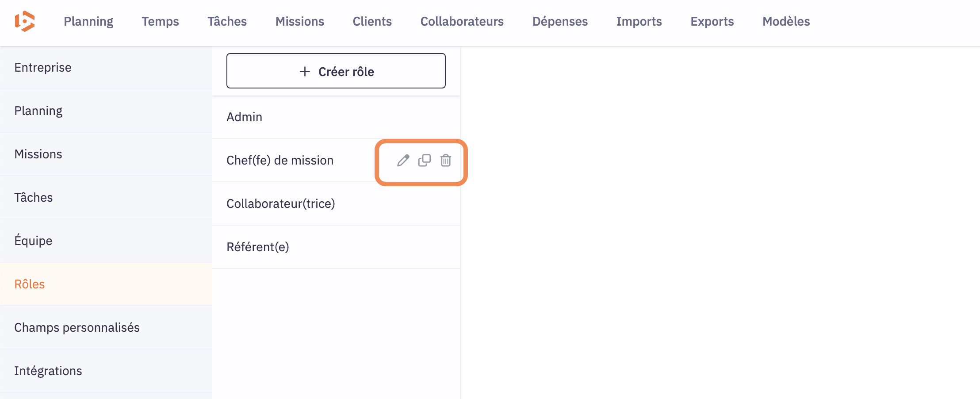Select Champs personnalisés in sidebar

coord(77,328)
